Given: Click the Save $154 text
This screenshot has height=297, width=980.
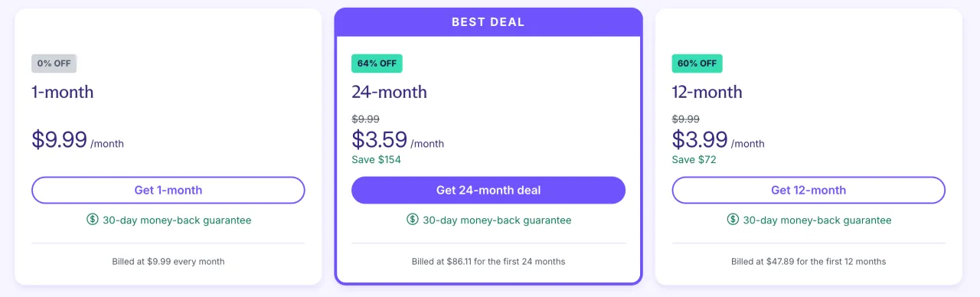Looking at the screenshot, I should [x=376, y=160].
